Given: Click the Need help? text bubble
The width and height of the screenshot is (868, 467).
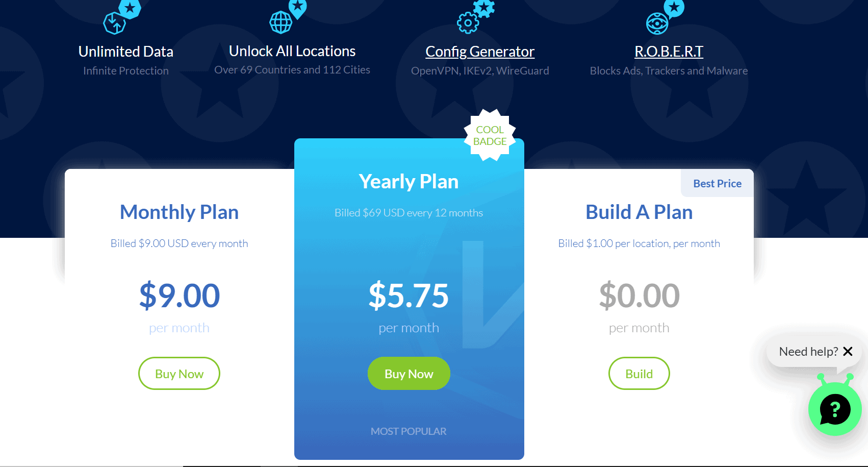Looking at the screenshot, I should coord(808,352).
